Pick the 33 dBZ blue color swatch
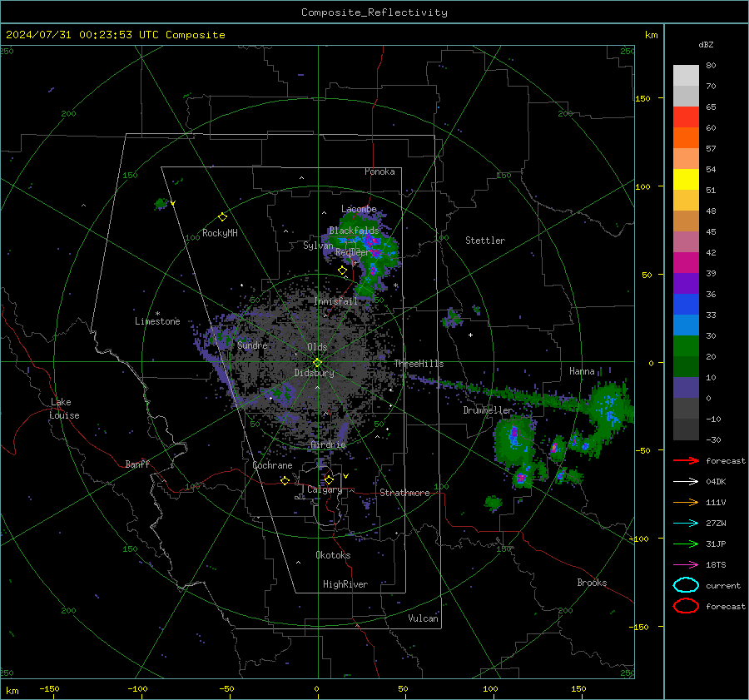Viewport: 749px width, 700px height. coord(686,304)
